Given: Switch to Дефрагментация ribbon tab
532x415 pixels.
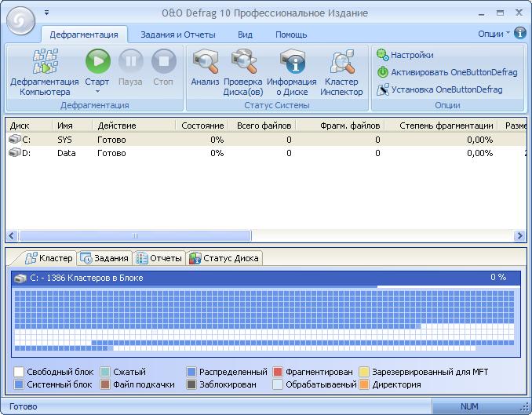Looking at the screenshot, I should click(84, 35).
